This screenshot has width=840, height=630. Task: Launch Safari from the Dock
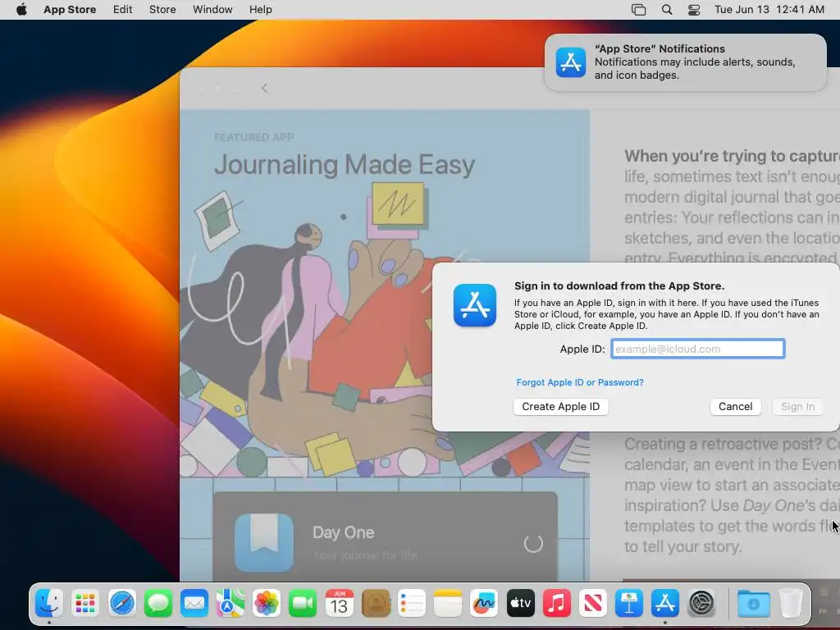(121, 604)
